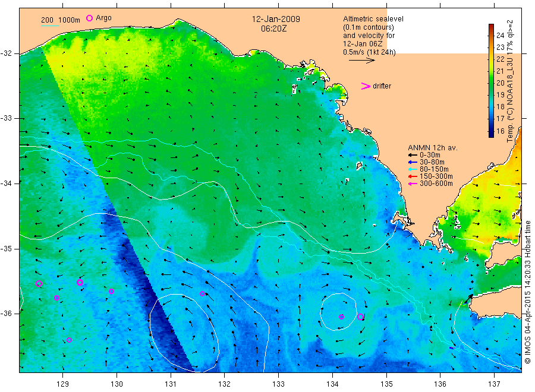Click the 'Argo' legend label
This screenshot has width=535, height=392.
click(103, 18)
